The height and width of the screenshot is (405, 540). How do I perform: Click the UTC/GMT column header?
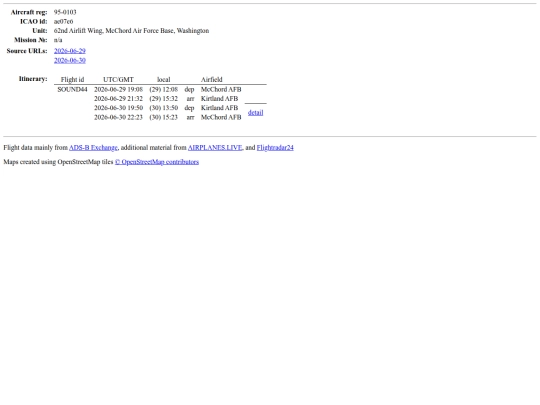118,80
